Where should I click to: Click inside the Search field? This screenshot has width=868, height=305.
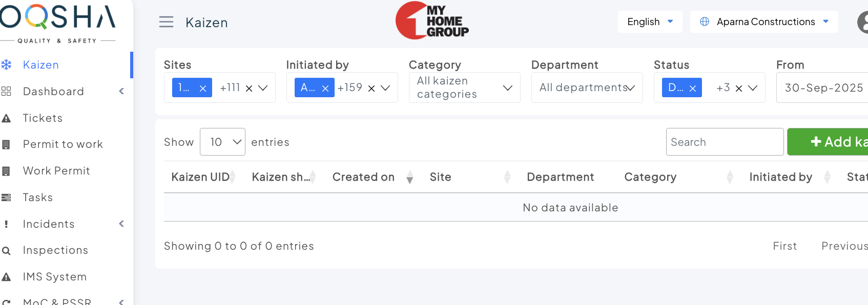725,142
